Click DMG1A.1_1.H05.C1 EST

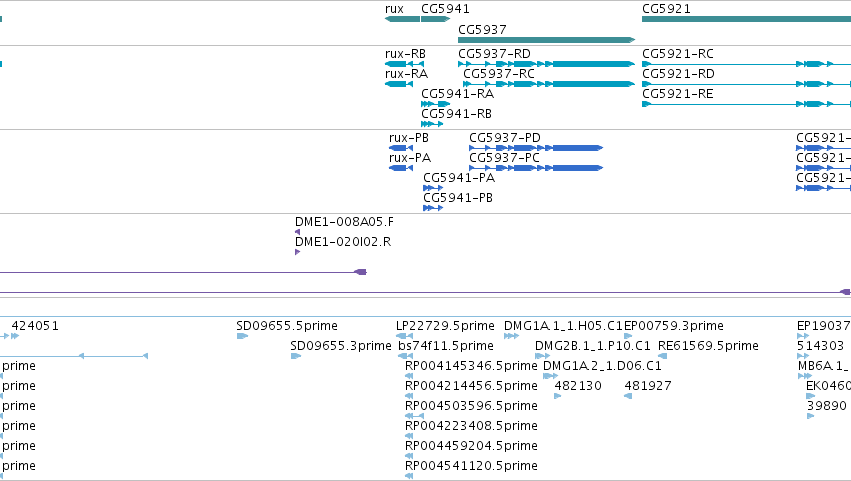[x=563, y=326]
